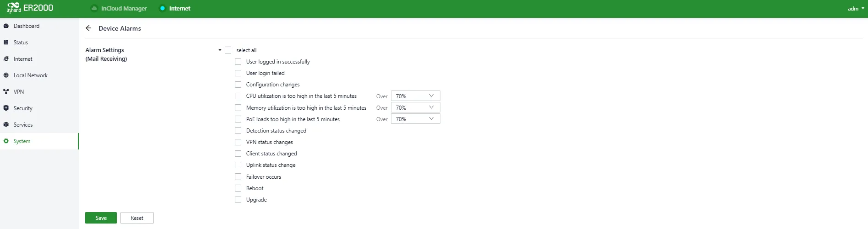868x229 pixels.
Task: Save the alarm settings
Action: [x=101, y=218]
